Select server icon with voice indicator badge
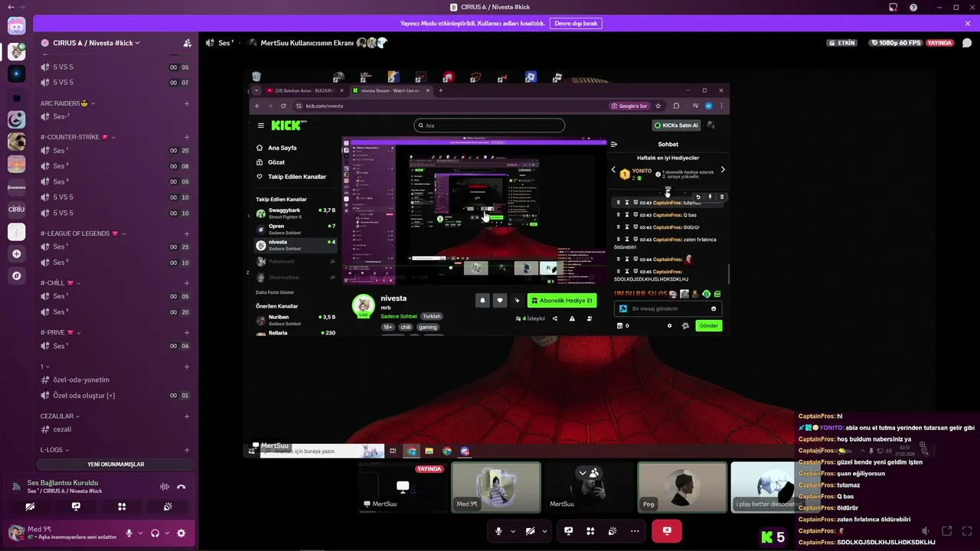 point(16,51)
